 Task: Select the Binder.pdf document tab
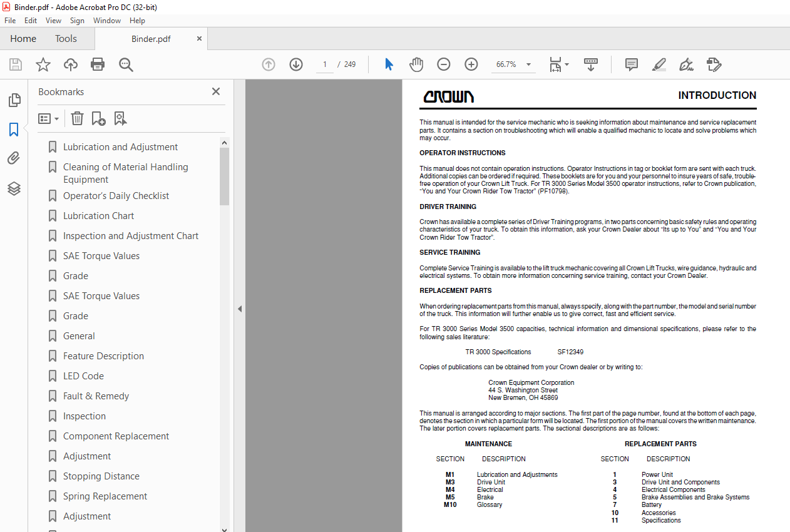[151, 39]
